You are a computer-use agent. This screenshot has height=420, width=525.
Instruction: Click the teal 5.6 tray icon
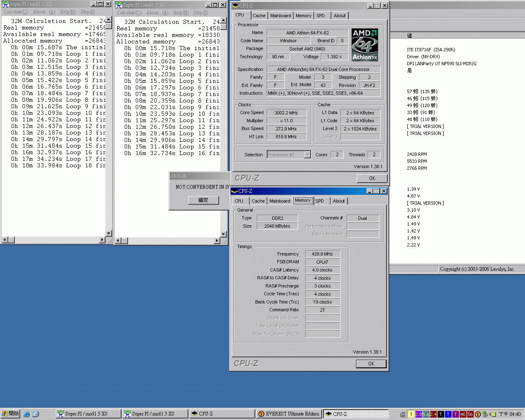(x=426, y=414)
